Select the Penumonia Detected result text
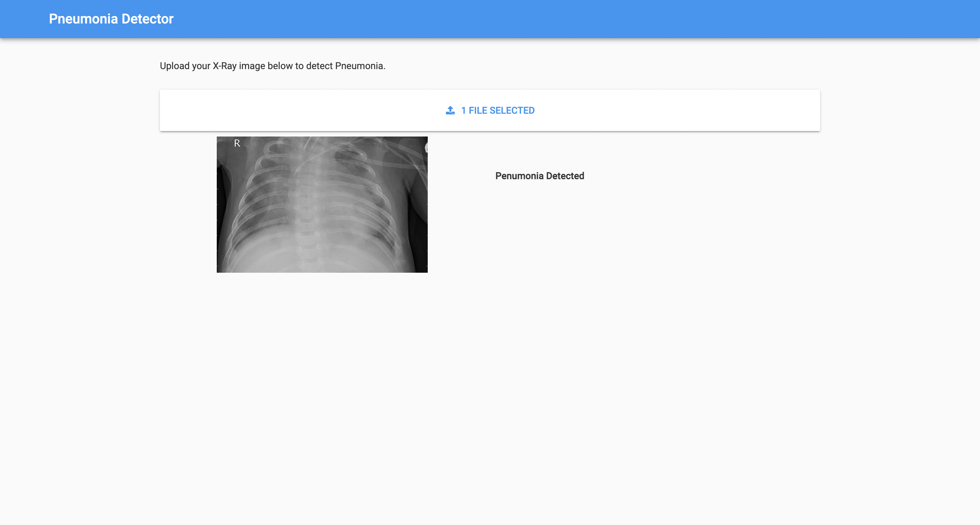The image size is (980, 525). 539,176
